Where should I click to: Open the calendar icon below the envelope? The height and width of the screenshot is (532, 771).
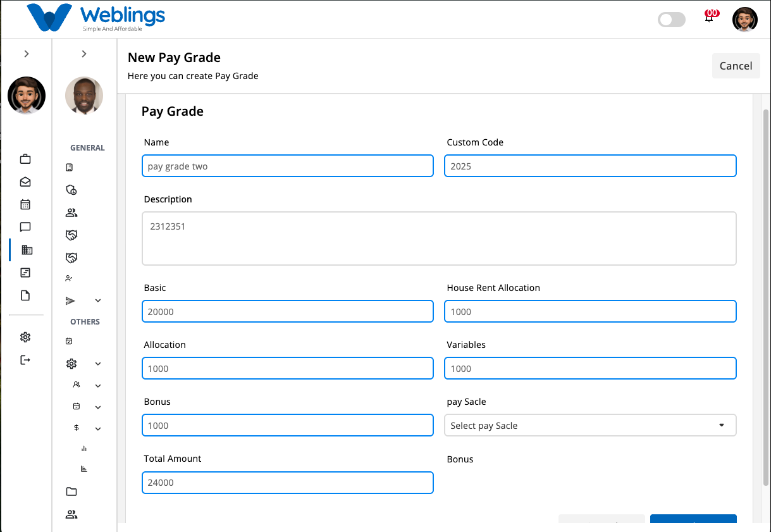coord(25,204)
